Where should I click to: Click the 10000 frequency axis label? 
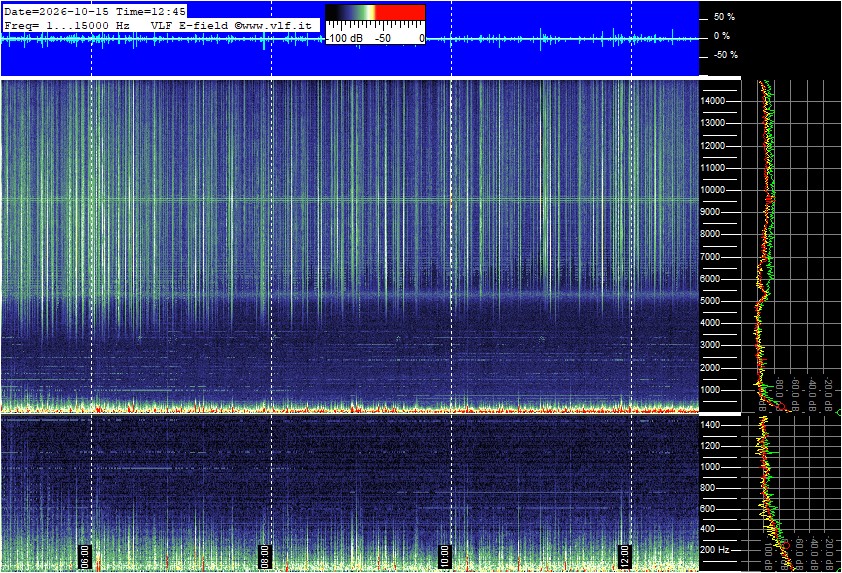[x=712, y=190]
